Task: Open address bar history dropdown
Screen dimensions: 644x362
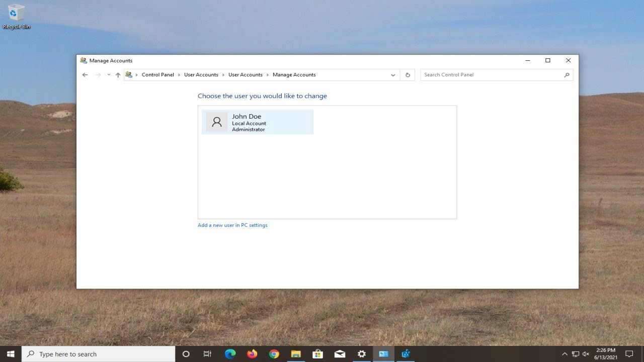Action: coord(393,75)
